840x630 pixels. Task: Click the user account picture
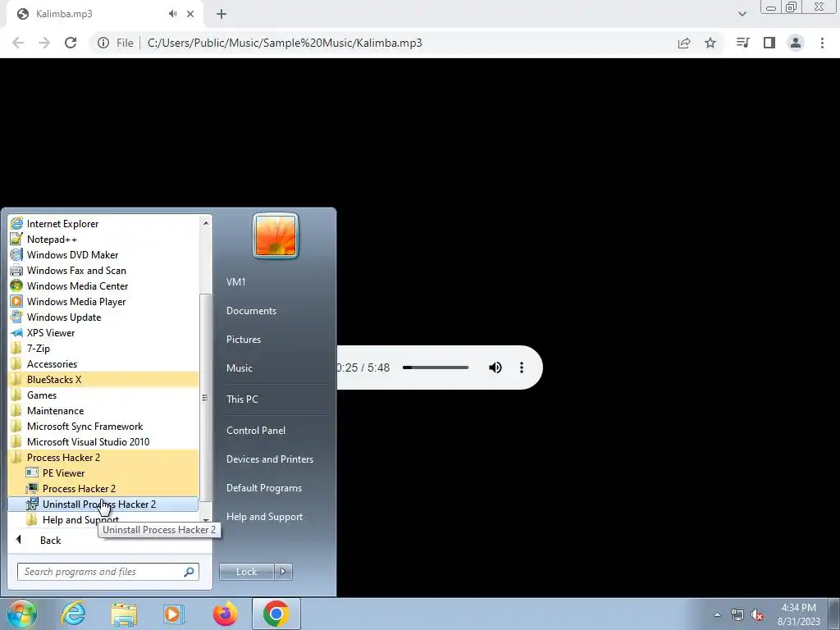[x=276, y=235]
